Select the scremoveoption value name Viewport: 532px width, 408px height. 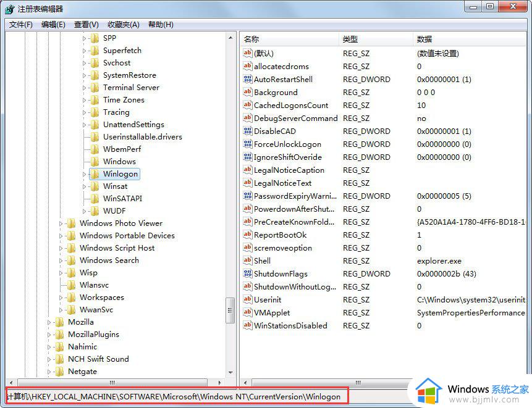click(283, 248)
